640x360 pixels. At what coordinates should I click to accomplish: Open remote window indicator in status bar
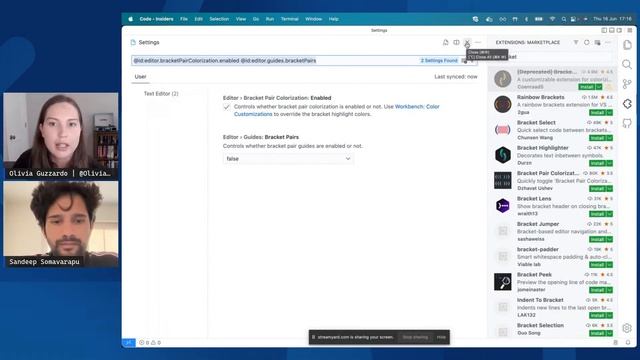point(129,342)
